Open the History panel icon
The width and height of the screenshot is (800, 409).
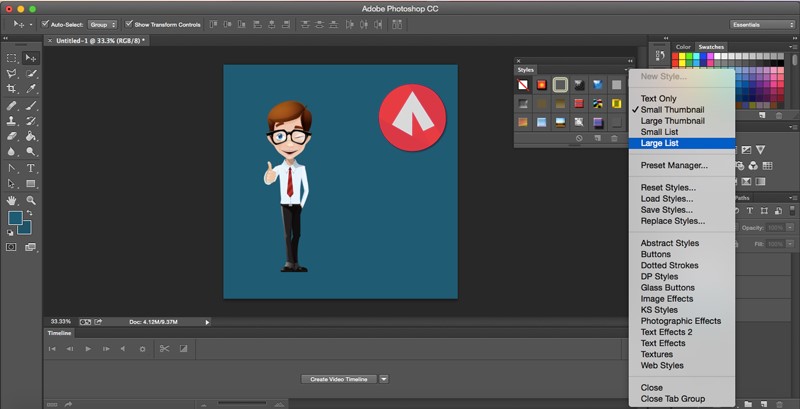(660, 55)
